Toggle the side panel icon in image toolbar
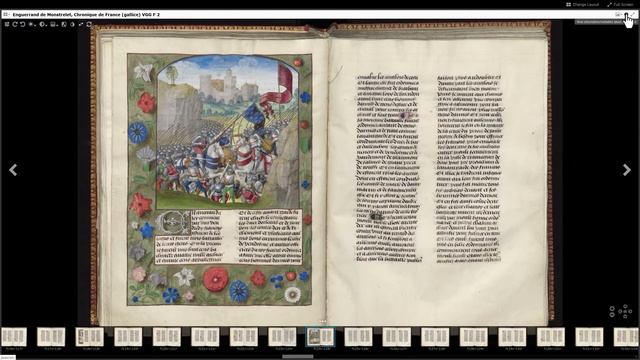 (x=7, y=24)
